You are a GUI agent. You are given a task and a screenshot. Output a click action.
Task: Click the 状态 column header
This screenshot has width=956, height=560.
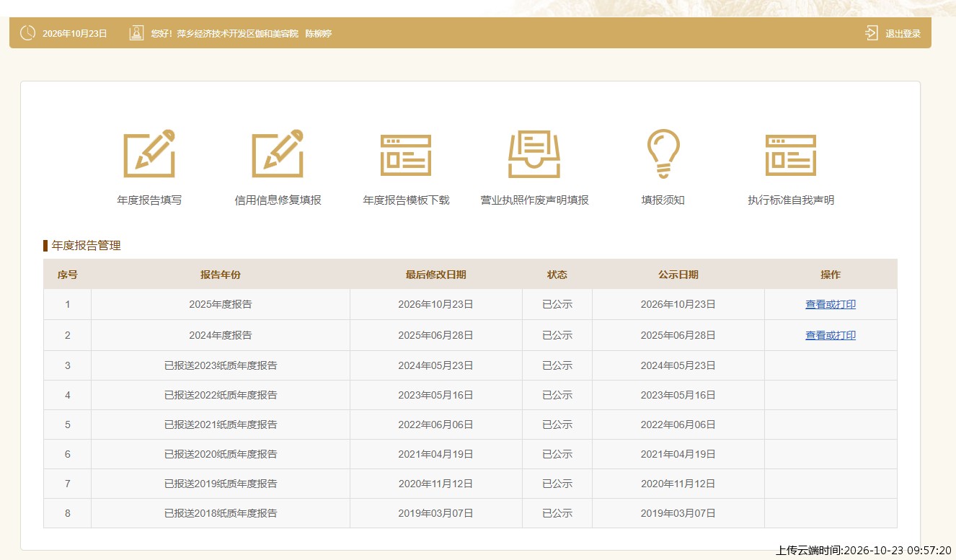[557, 275]
